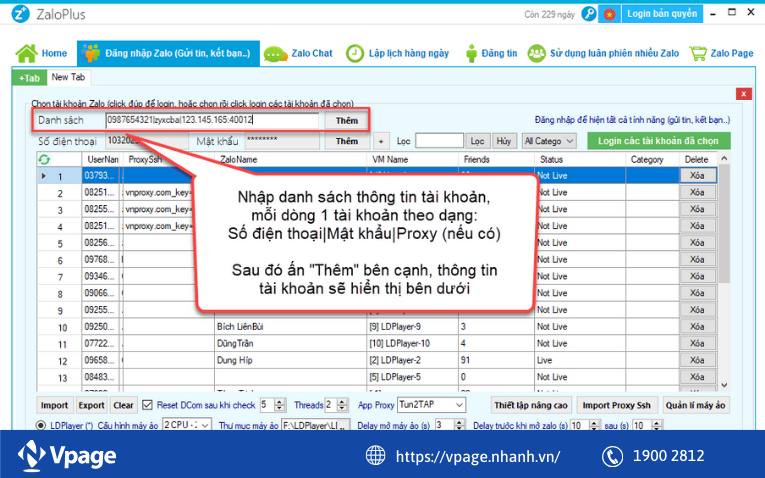The height and width of the screenshot is (478, 765).
Task: Click the Live status in row 12
Action: (x=580, y=360)
